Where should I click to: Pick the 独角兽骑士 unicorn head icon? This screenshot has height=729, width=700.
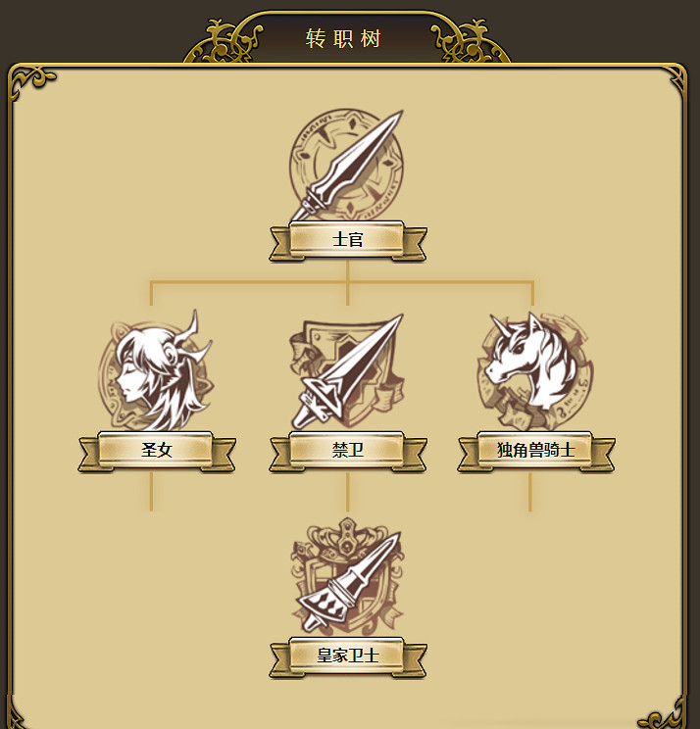[535, 370]
